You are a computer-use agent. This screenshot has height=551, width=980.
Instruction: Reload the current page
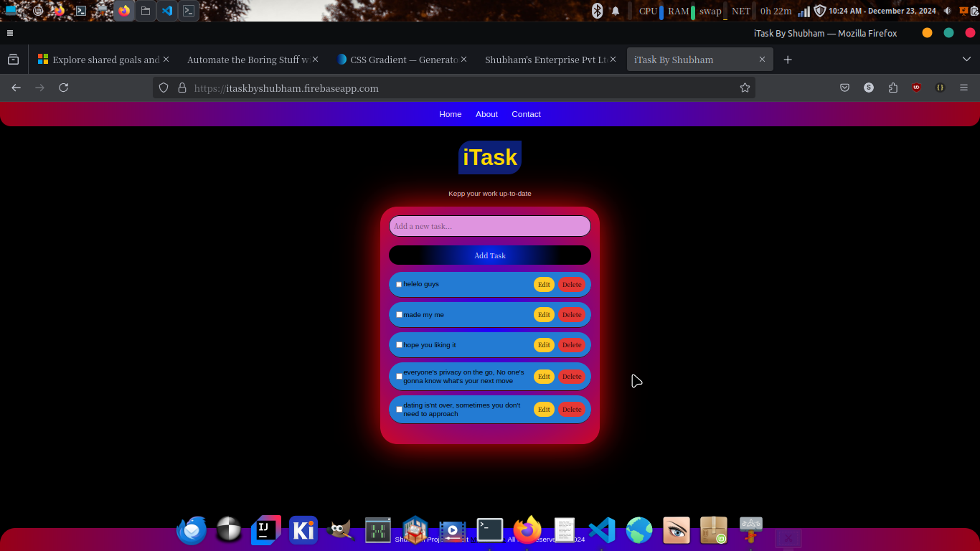[x=63, y=88]
